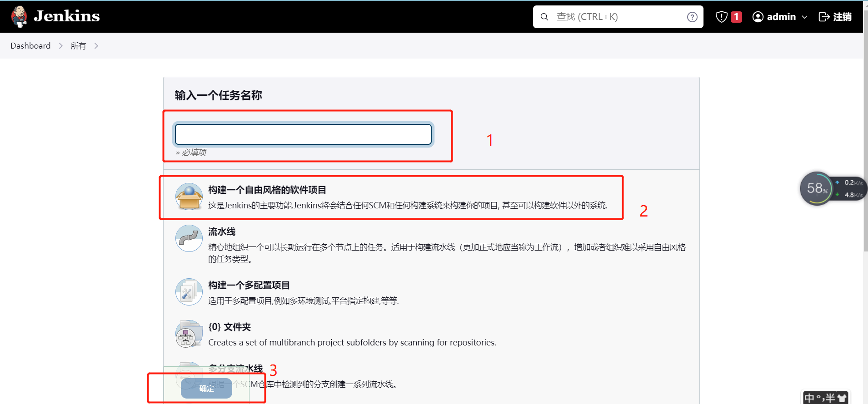Open the Jenkins home title link
This screenshot has height=404, width=868.
point(67,16)
